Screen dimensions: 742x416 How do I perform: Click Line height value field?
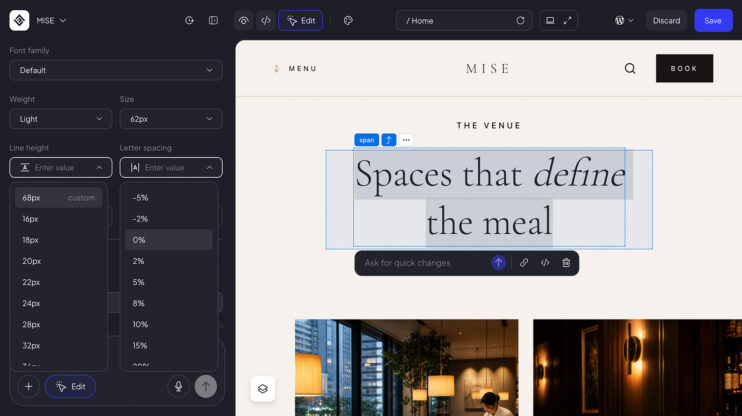[x=61, y=168]
